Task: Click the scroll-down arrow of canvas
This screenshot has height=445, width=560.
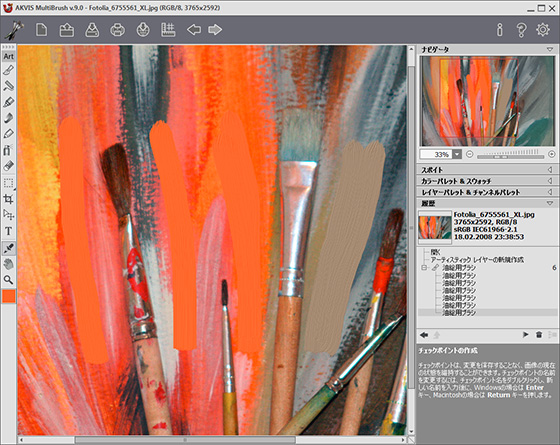Action: pyautogui.click(x=411, y=431)
